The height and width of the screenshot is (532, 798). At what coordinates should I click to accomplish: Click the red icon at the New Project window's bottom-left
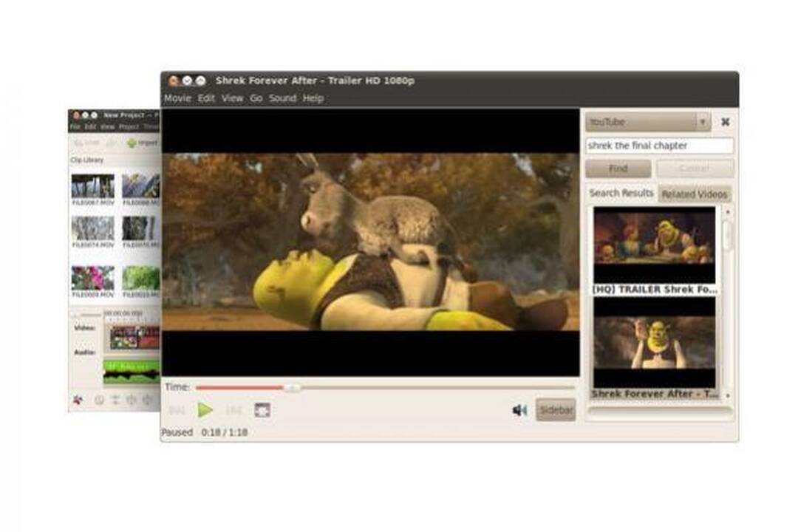[x=78, y=400]
